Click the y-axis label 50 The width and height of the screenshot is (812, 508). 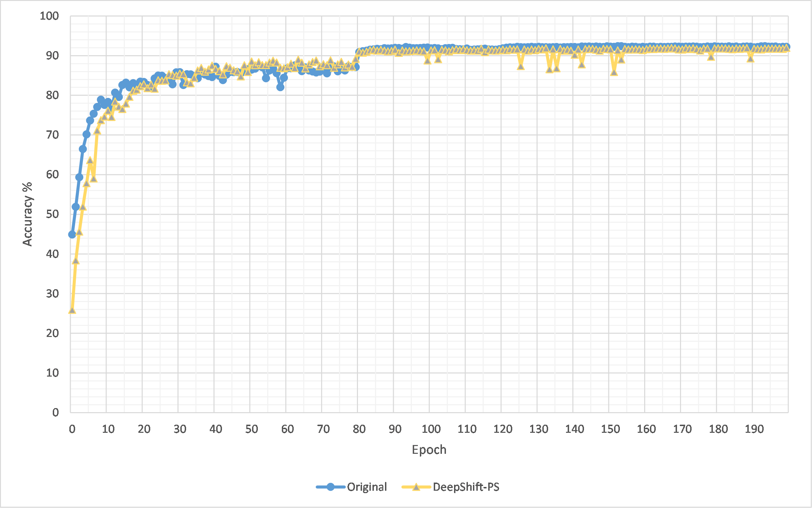[x=52, y=214]
